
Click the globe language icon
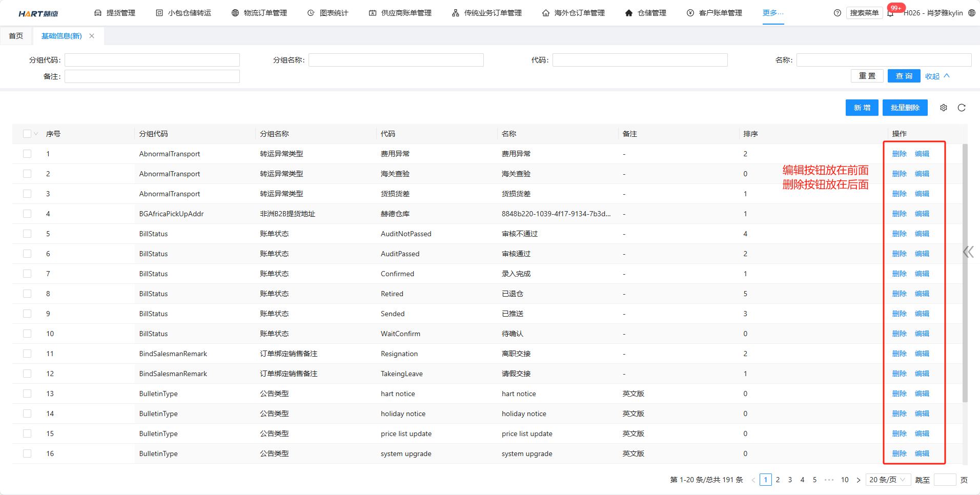pos(972,13)
